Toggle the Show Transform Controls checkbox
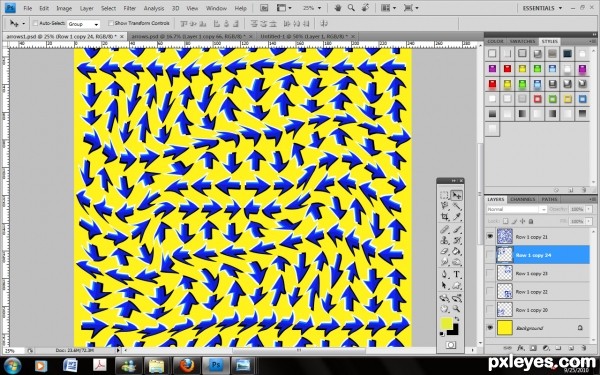Image resolution: width=600 pixels, height=375 pixels. 111,23
